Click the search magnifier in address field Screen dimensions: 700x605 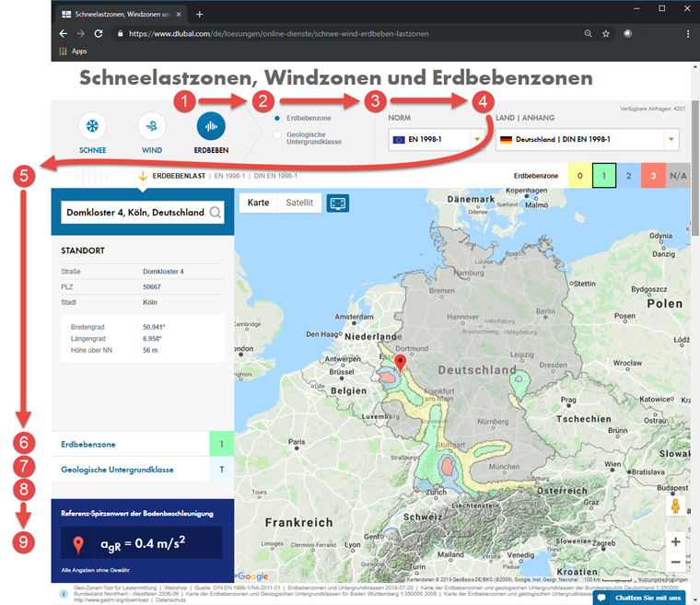pyautogui.click(x=216, y=212)
